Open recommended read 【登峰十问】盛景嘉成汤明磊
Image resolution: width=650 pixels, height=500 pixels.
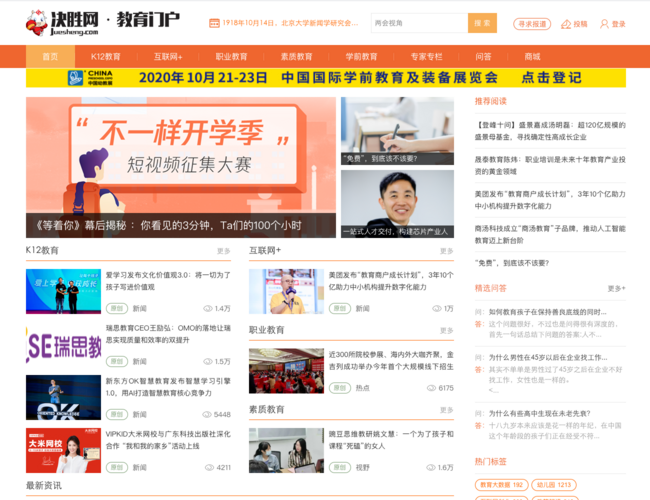pos(550,131)
